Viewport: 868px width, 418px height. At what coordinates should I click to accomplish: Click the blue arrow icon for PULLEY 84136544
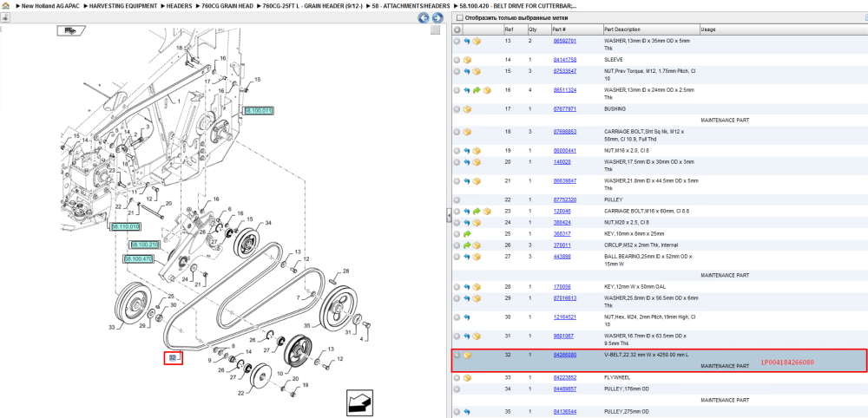click(467, 412)
